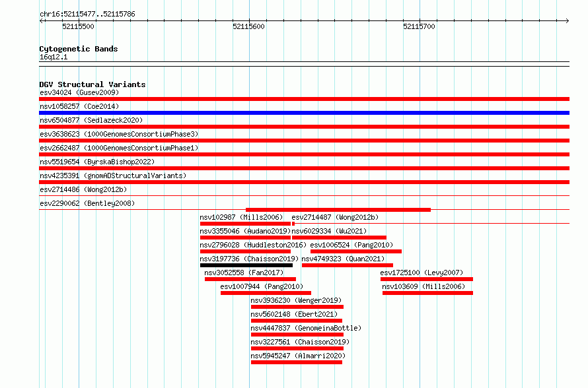This screenshot has height=388, width=588.
Task: Open nsv103609 (Mills2006) variant
Action: [x=423, y=286]
